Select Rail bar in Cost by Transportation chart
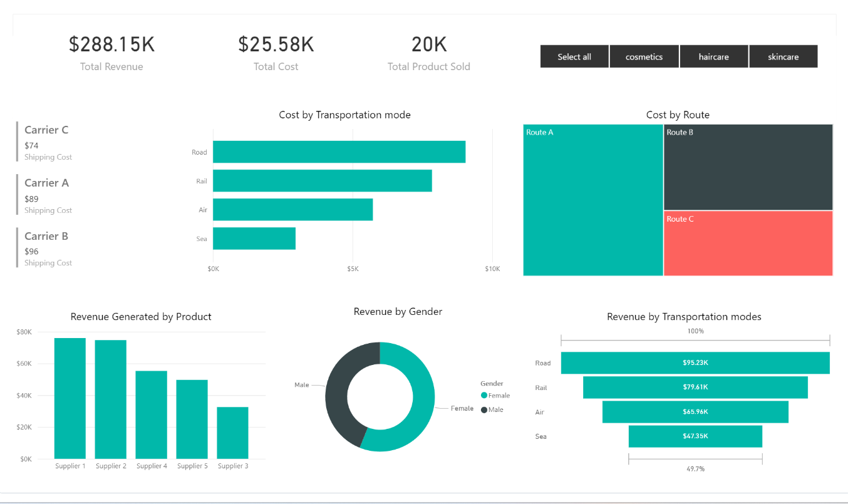 pos(322,181)
